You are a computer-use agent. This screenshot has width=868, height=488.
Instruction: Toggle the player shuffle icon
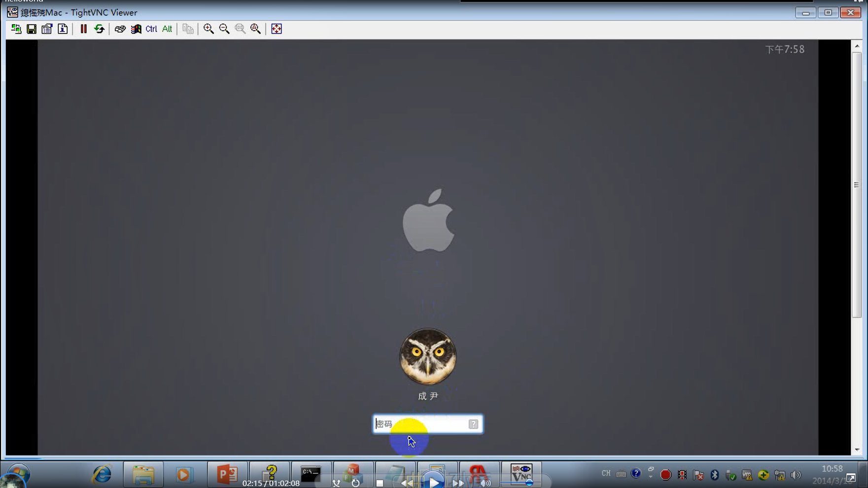click(336, 483)
